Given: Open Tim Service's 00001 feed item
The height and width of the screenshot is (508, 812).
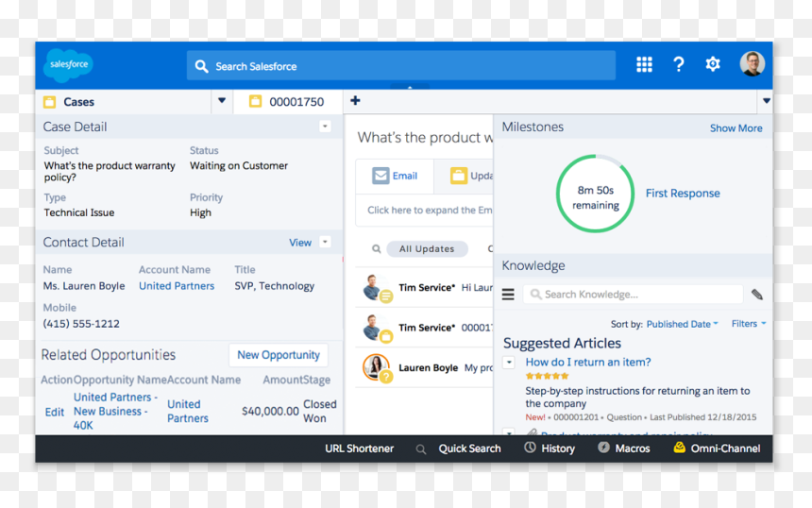Looking at the screenshot, I should 425,328.
